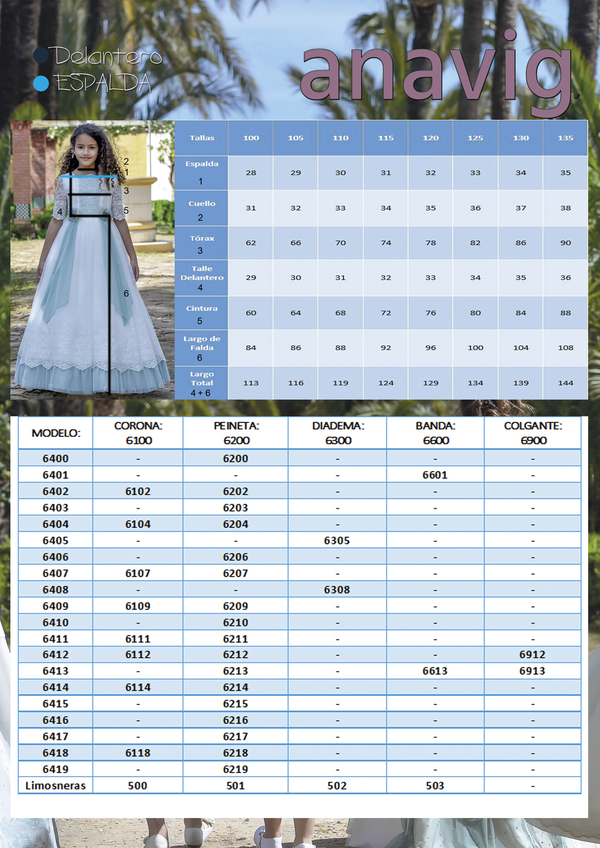Click the Largo Total 4+6 label

coord(202,383)
